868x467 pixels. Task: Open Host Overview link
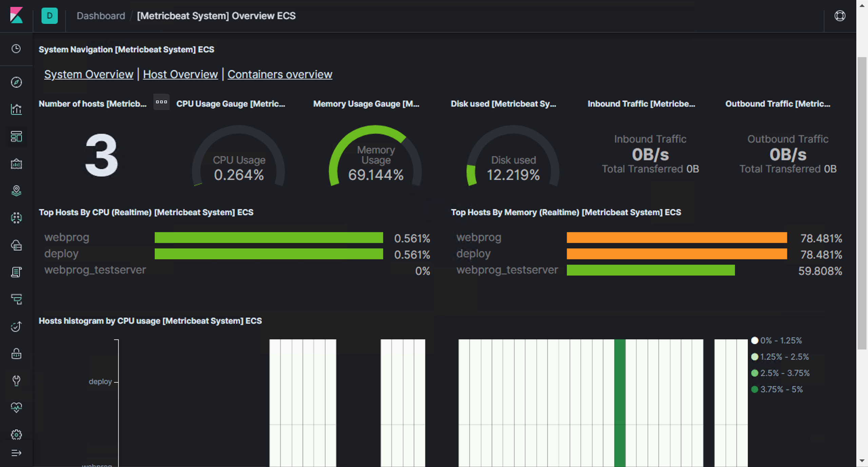coord(180,74)
